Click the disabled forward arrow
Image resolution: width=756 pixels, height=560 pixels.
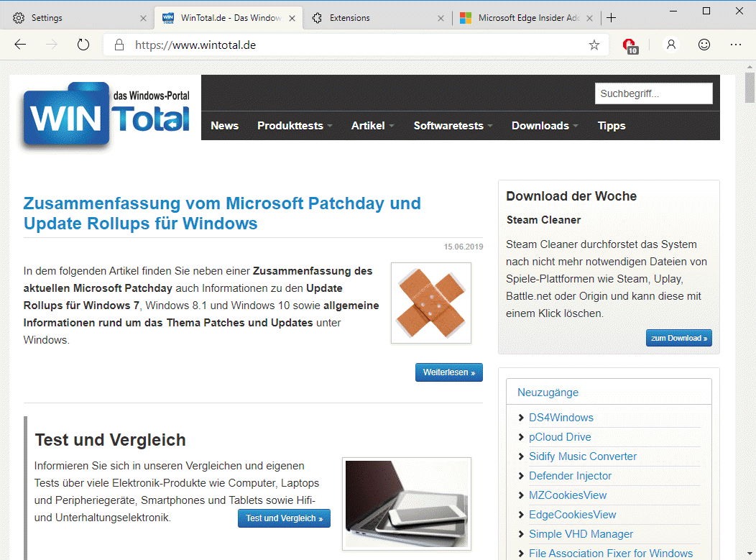(x=52, y=45)
